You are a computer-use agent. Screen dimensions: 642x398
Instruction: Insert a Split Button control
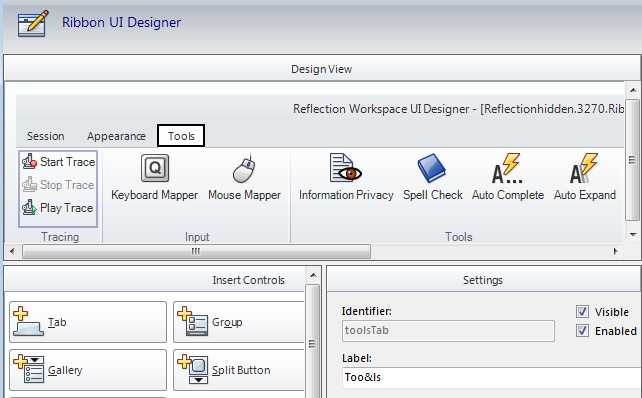[239, 370]
